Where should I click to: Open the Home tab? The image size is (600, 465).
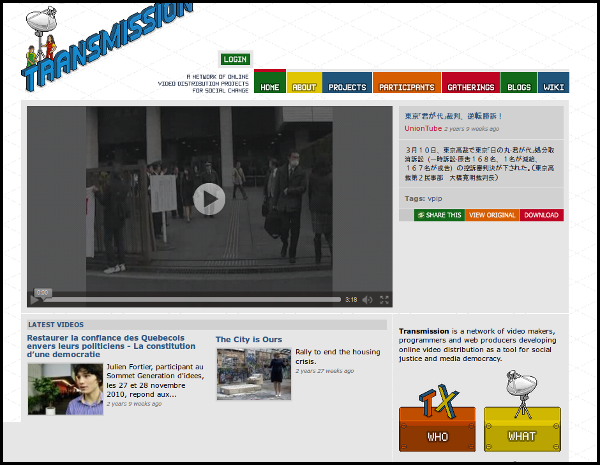coord(270,87)
